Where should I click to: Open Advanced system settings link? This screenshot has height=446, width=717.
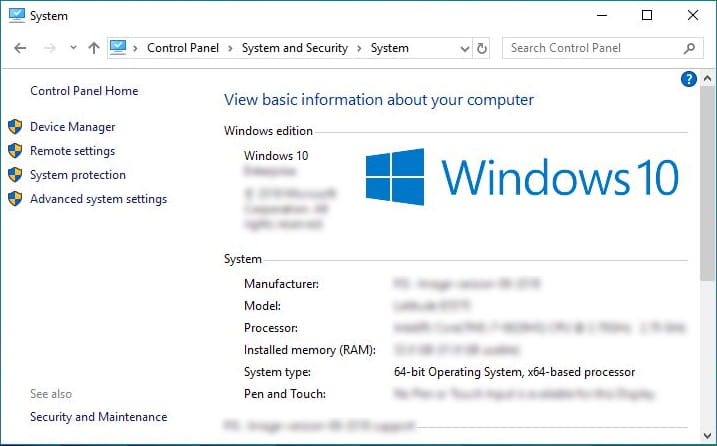pos(99,199)
